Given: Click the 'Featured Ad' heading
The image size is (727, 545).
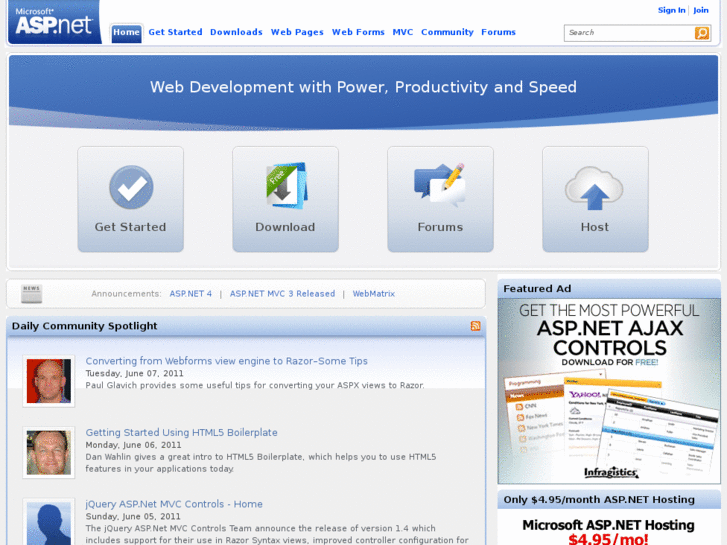Looking at the screenshot, I should click(537, 289).
